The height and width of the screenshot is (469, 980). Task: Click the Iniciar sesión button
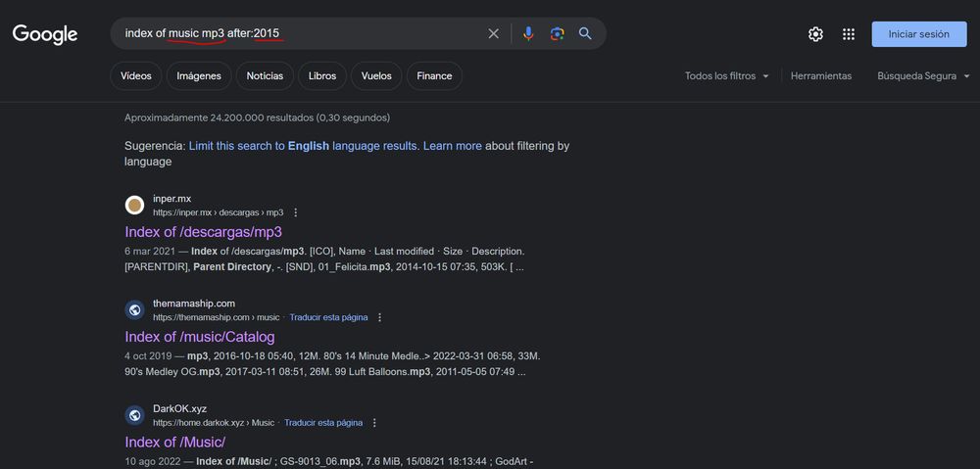(919, 34)
